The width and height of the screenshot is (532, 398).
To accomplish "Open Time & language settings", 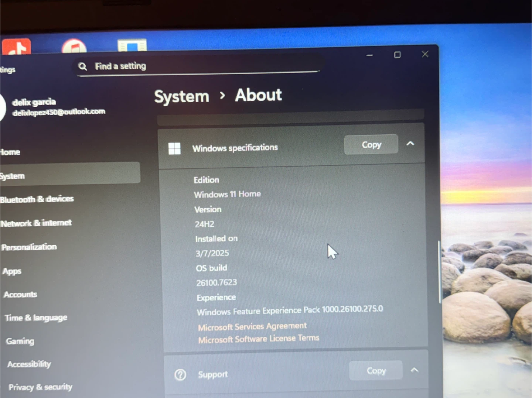I will tap(36, 318).
